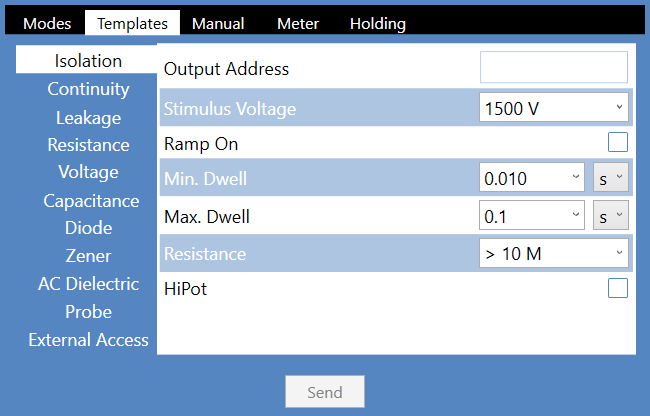Open the Resistance > 10 M dropdown
Image resolution: width=650 pixels, height=416 pixels.
pos(553,253)
